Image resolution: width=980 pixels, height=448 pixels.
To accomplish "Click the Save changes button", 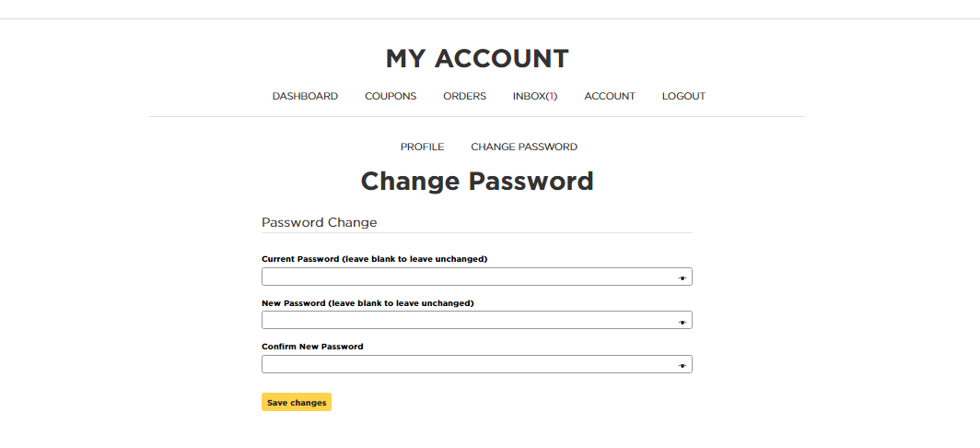I will [296, 403].
